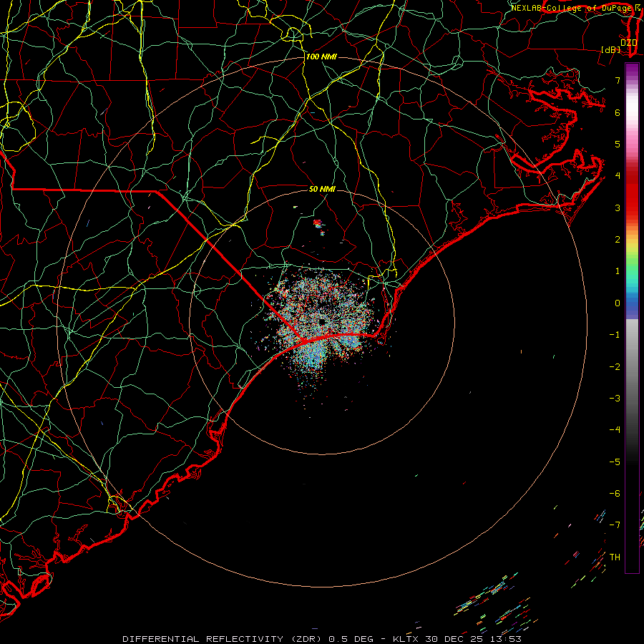Click the '3' value on the color scale
Image resolution: width=644 pixels, height=644 pixels.
coord(618,208)
